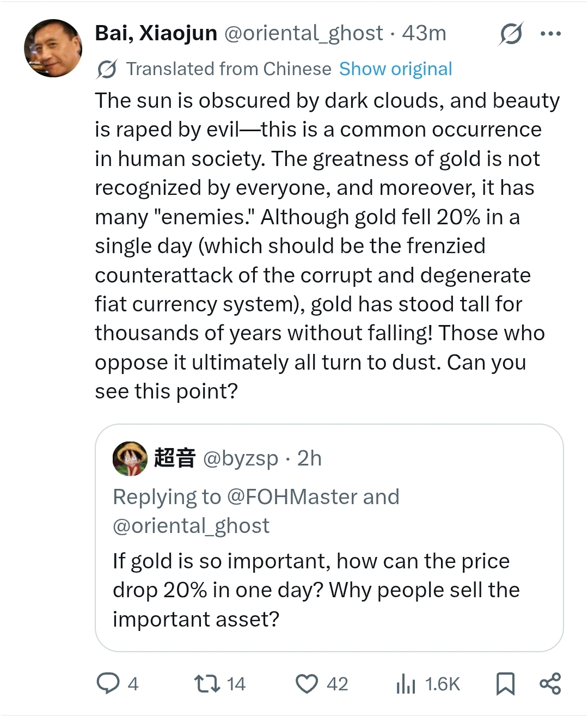Bookmark this tweet
The height and width of the screenshot is (717, 588).
tap(505, 683)
